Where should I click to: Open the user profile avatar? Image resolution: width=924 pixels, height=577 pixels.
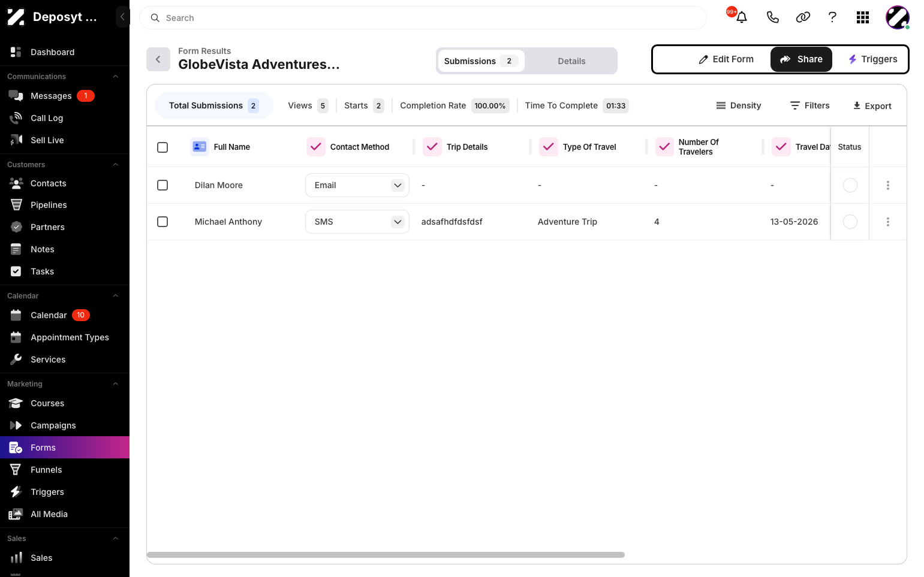(x=898, y=17)
